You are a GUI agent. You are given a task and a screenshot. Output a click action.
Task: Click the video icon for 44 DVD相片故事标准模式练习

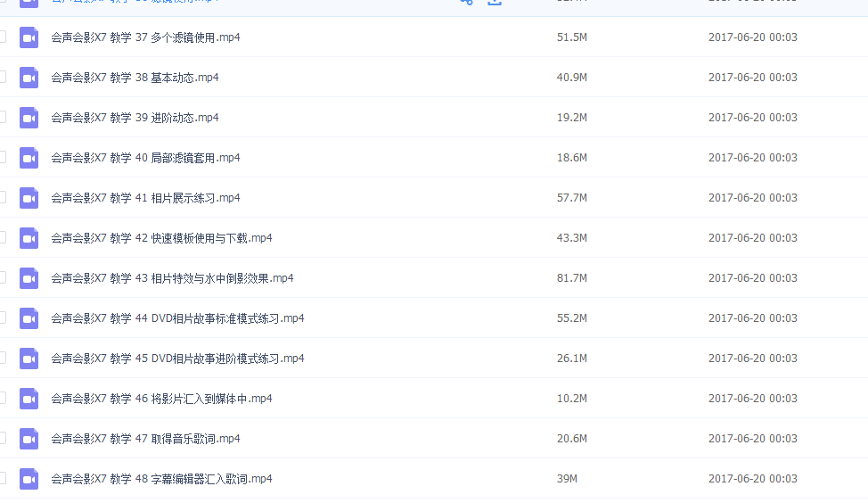click(29, 318)
